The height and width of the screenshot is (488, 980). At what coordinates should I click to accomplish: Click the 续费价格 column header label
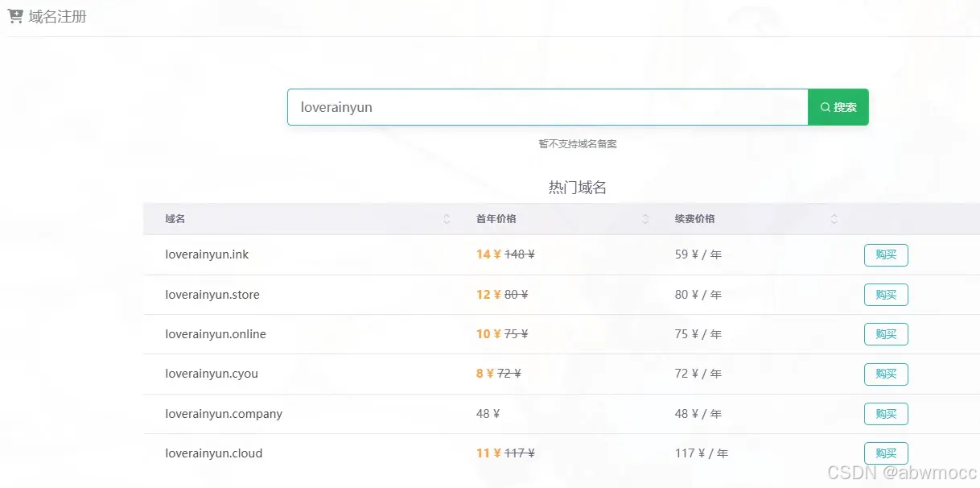(695, 219)
